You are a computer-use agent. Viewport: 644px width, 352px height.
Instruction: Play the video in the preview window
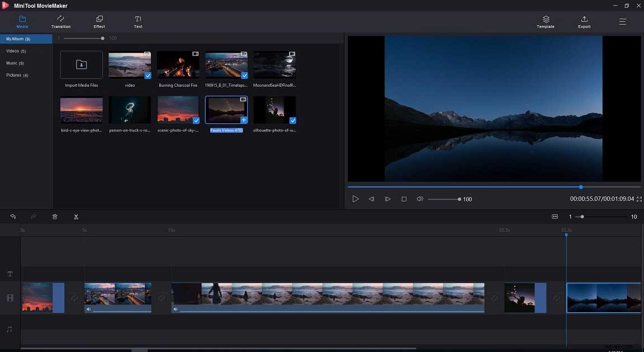point(356,199)
